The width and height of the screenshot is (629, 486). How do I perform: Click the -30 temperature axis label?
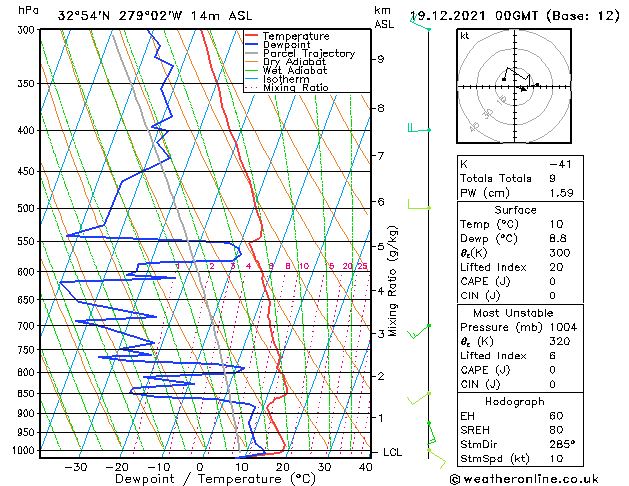click(75, 467)
